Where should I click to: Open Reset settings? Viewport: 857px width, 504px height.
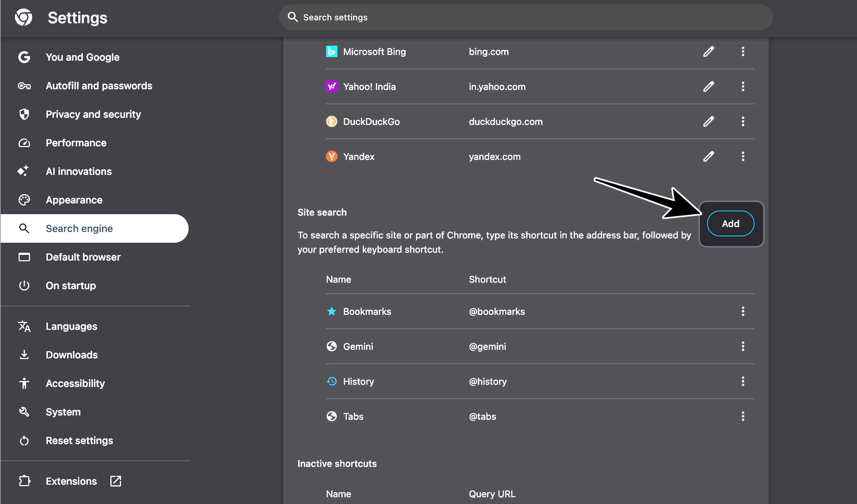point(79,440)
